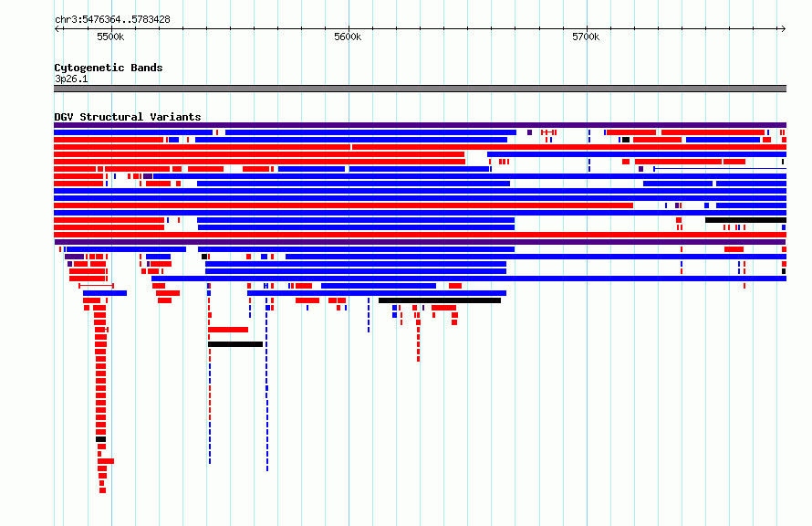Screen dimensions: 812x526
Task: Click the 3p26.1 band label
Action: coord(71,79)
